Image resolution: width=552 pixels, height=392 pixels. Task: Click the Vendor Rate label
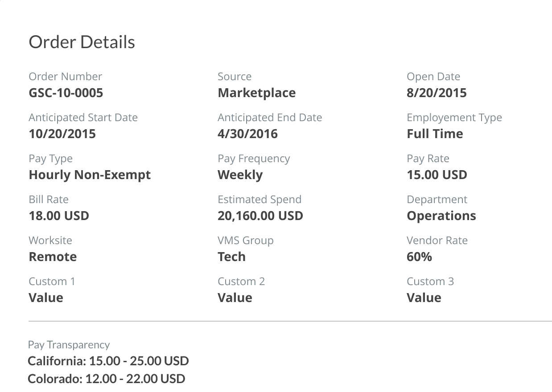(437, 241)
